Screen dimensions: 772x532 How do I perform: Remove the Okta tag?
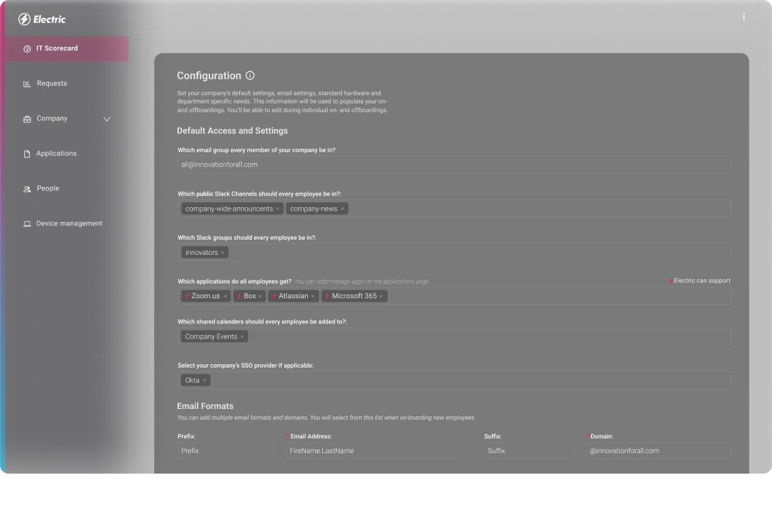tap(205, 380)
